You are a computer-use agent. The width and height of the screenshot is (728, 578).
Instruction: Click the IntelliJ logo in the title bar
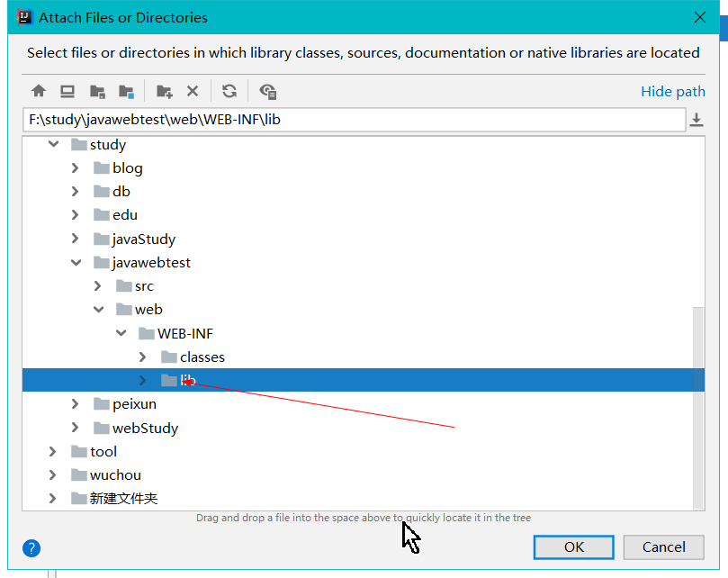click(24, 17)
